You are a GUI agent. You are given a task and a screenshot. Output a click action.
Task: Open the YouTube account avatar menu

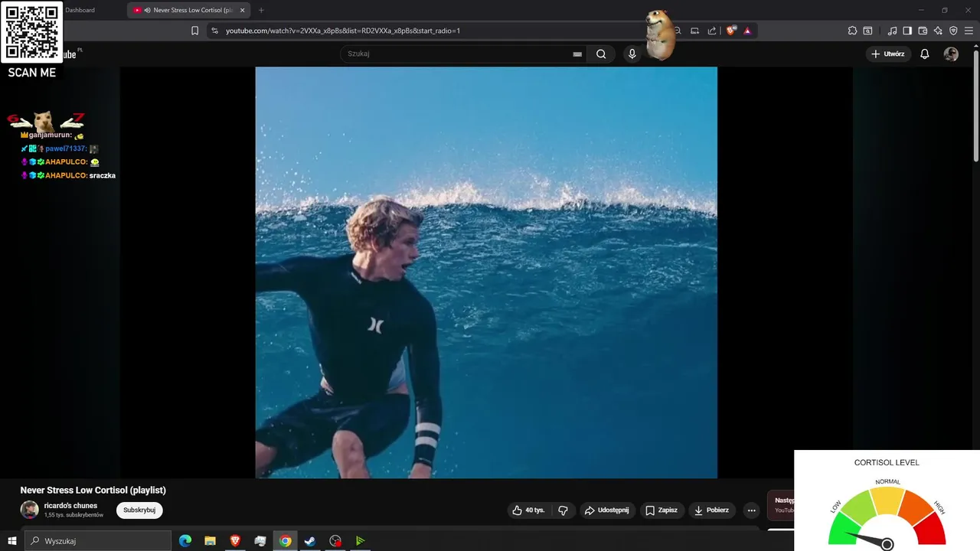(x=951, y=54)
